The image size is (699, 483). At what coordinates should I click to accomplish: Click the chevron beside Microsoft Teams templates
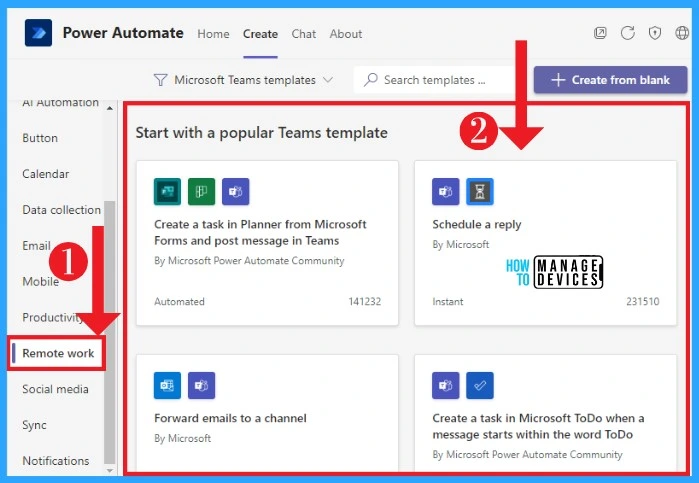tap(328, 80)
